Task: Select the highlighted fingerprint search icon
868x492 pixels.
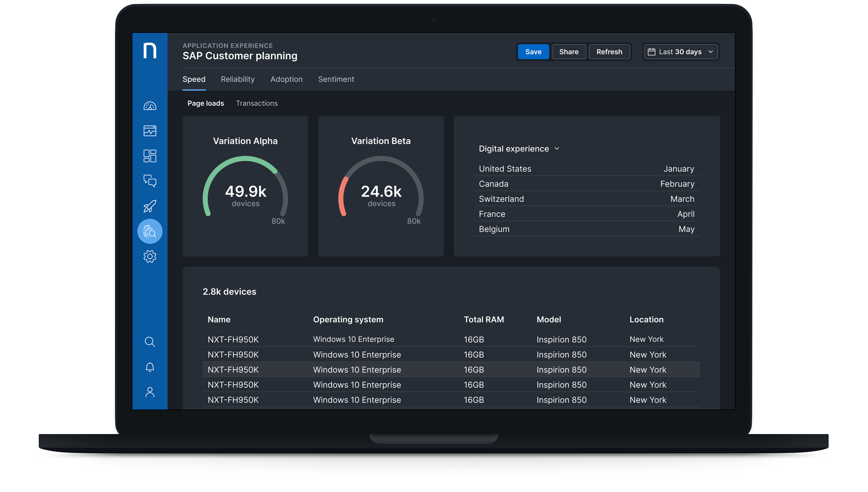Action: click(x=150, y=231)
